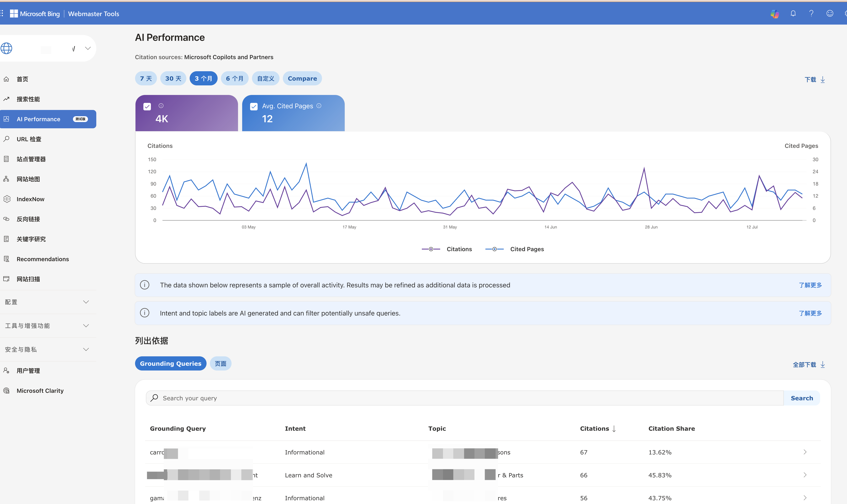Switch to the 页面 tab

220,363
